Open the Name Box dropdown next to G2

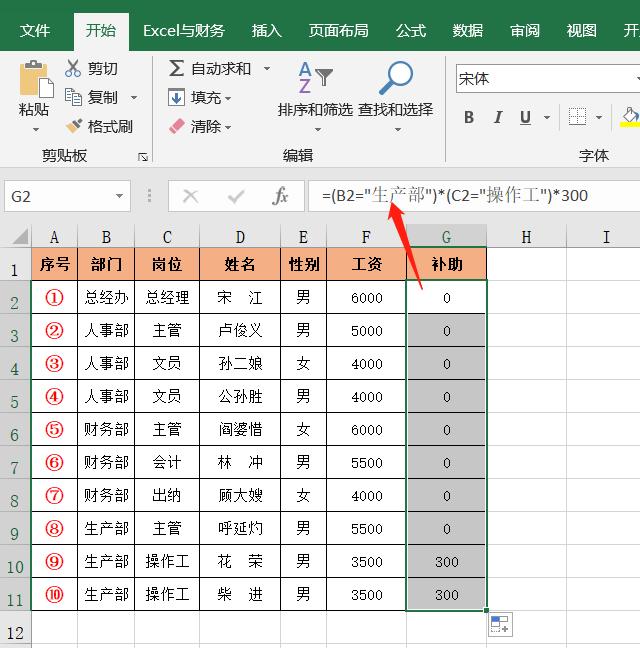[120, 196]
